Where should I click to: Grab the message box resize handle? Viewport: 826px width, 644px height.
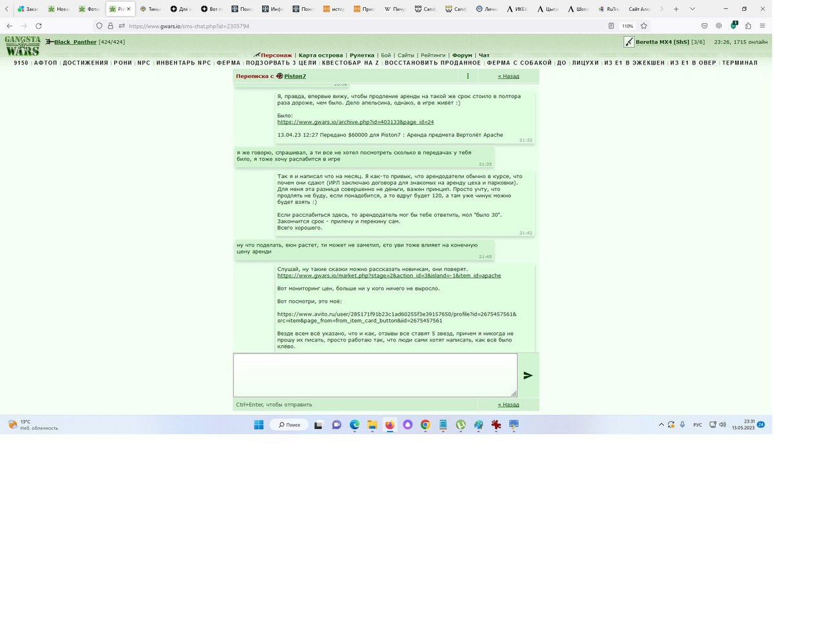514,394
